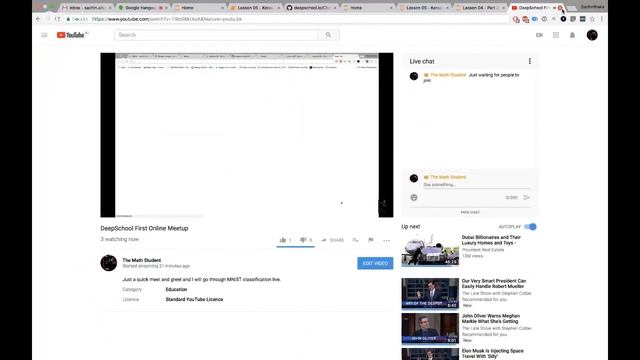Switch to the Google Hangouts tab
Viewport: 640px width, 360px height.
pos(142,8)
